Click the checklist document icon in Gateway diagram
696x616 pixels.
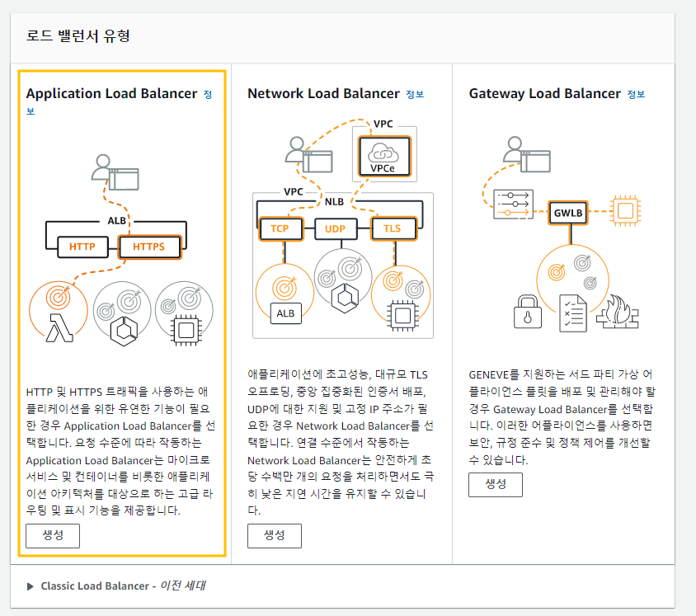click(x=573, y=313)
